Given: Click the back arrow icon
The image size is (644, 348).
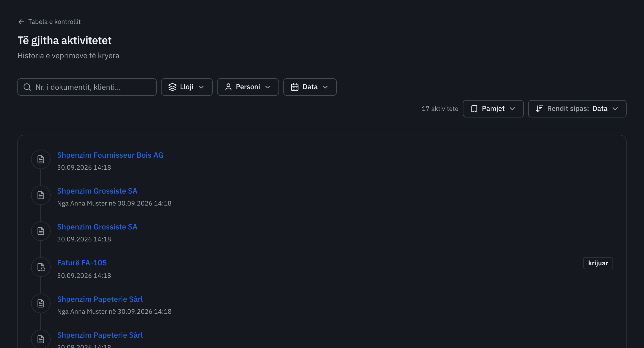Looking at the screenshot, I should (x=21, y=22).
